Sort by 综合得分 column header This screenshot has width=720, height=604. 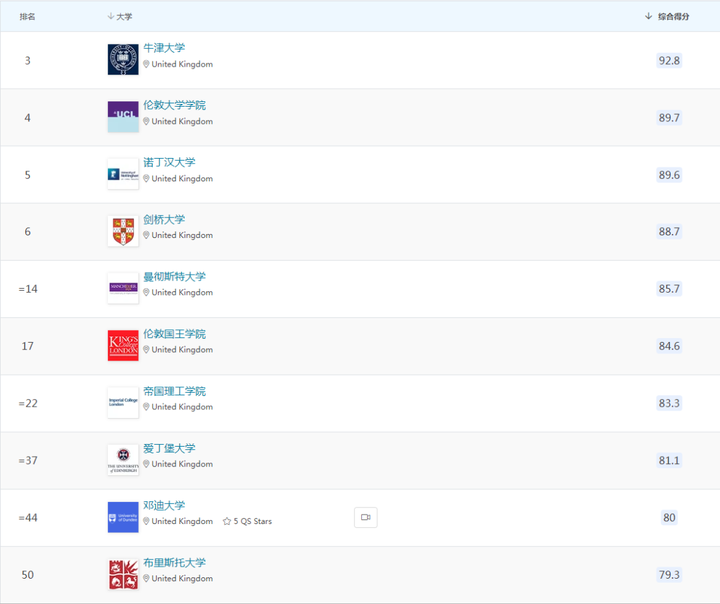(x=667, y=17)
